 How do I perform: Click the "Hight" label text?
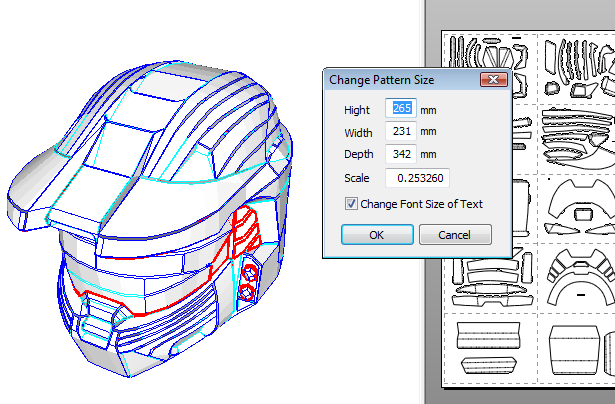pyautogui.click(x=357, y=110)
